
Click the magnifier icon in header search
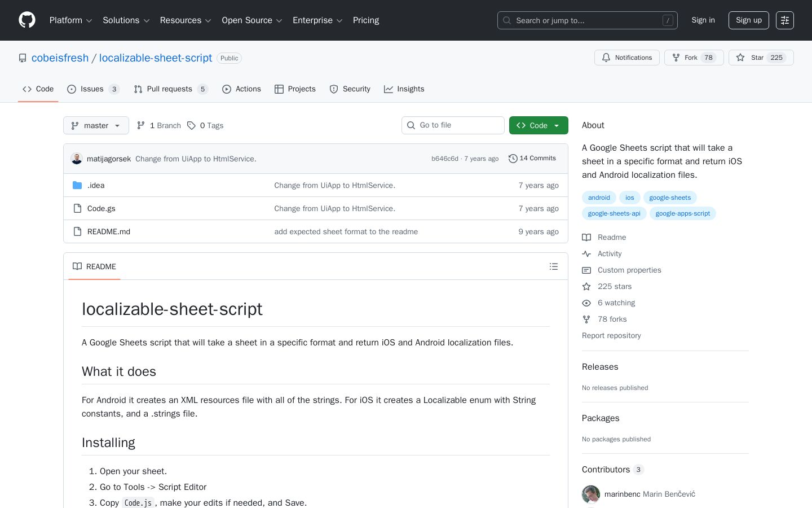(507, 20)
